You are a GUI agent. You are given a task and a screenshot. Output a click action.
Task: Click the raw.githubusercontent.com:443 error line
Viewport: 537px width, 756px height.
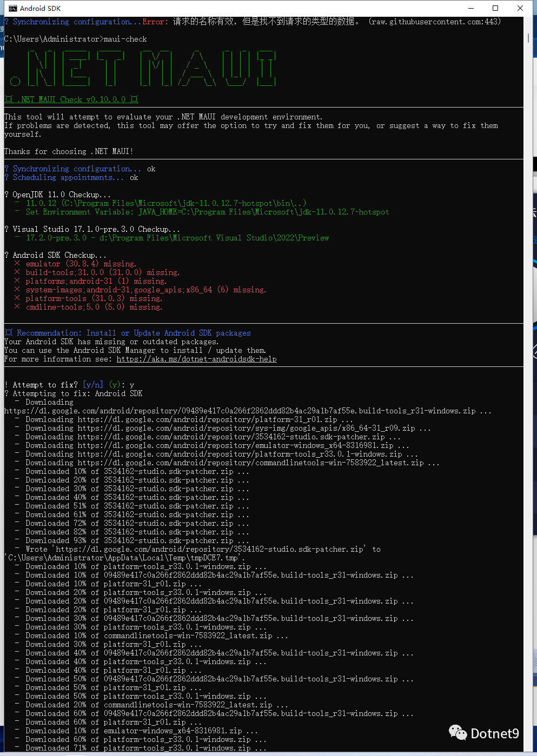click(253, 22)
